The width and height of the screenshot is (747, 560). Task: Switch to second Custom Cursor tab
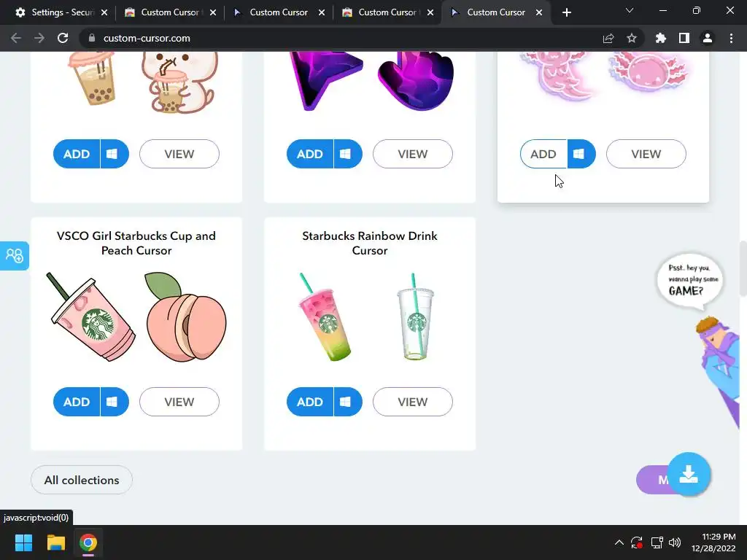point(170,12)
